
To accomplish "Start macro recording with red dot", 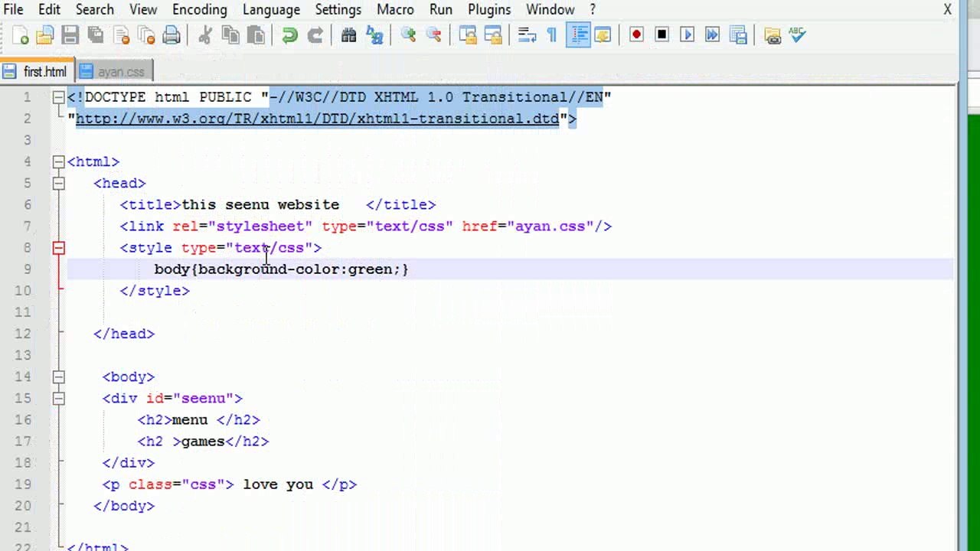I will [636, 35].
